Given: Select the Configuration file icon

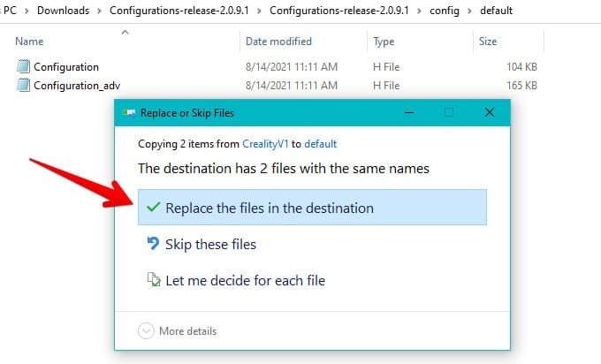Looking at the screenshot, I should click(x=23, y=66).
